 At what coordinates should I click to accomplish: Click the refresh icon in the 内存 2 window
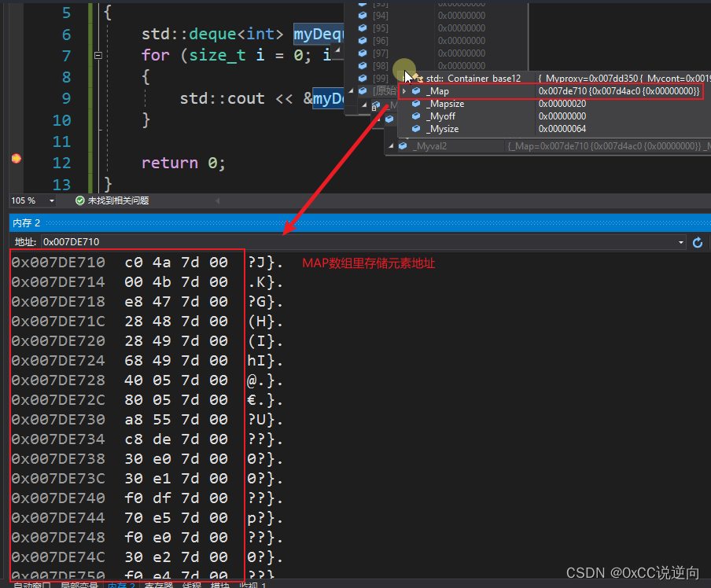coord(698,243)
